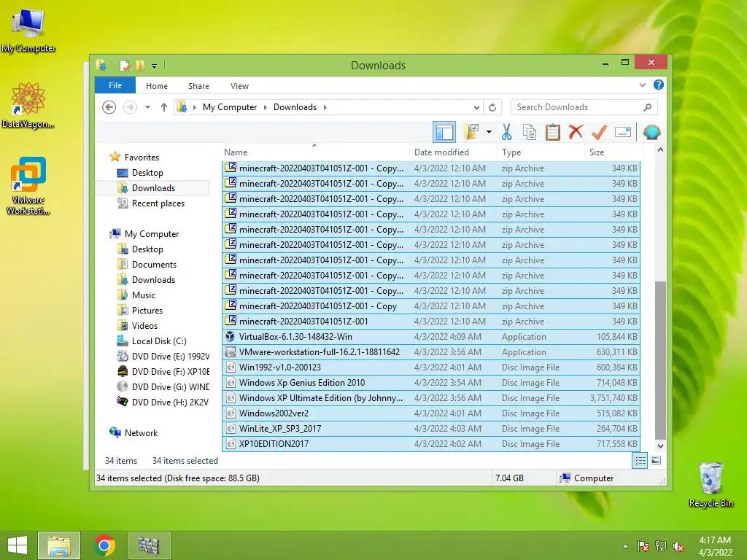Screen dimensions: 747x560
Task: Click the Copy icon in toolbar
Action: pos(530,132)
